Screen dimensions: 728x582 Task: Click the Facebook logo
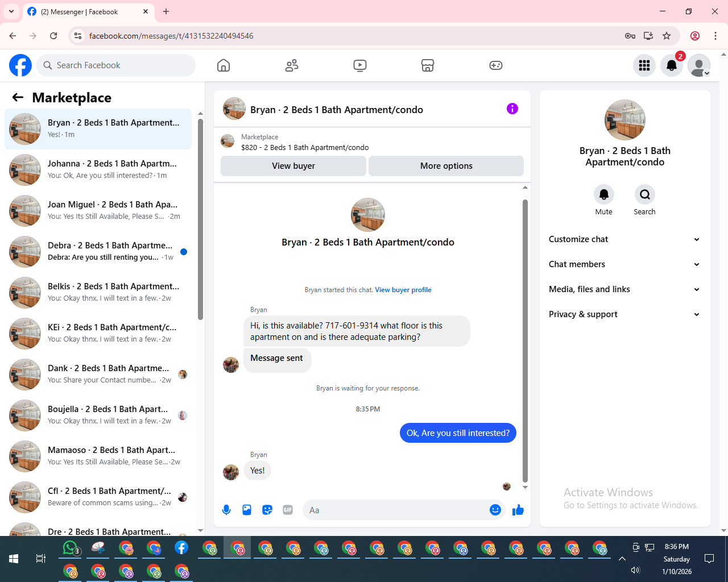tap(20, 65)
